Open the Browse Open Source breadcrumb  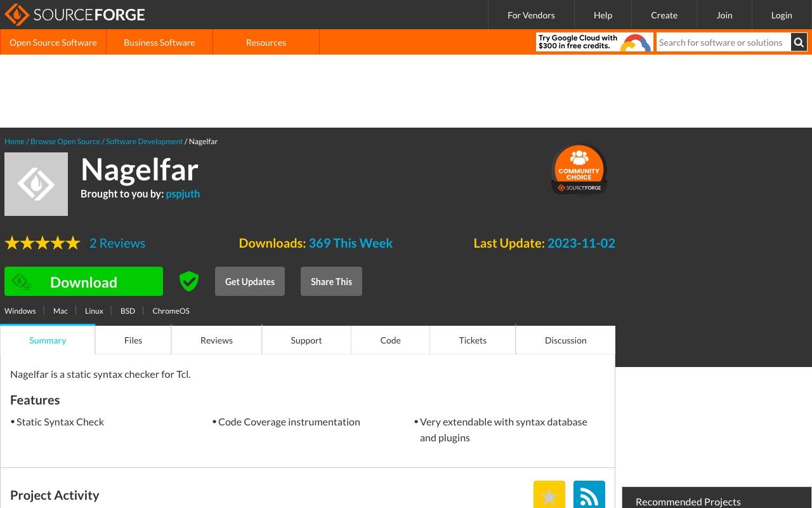coord(65,142)
